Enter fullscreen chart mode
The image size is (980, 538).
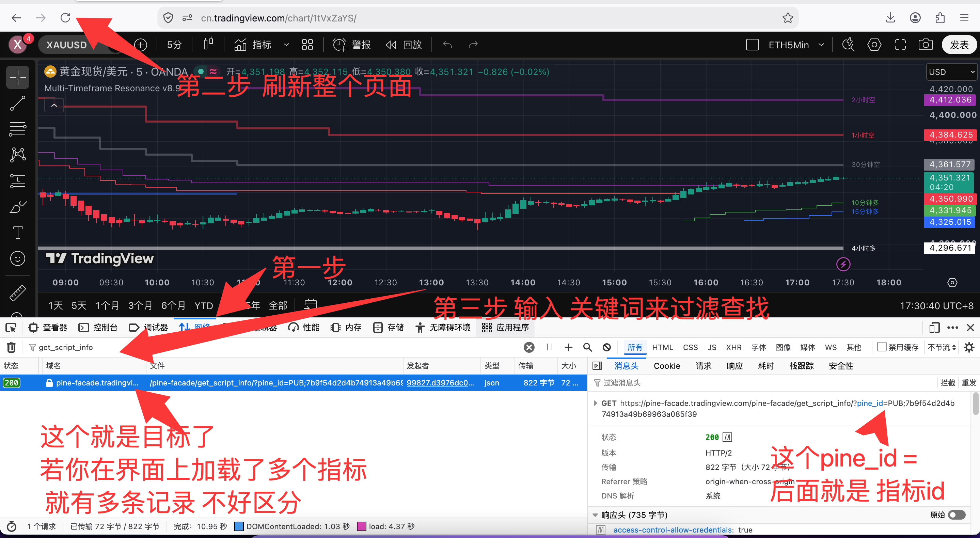(900, 45)
